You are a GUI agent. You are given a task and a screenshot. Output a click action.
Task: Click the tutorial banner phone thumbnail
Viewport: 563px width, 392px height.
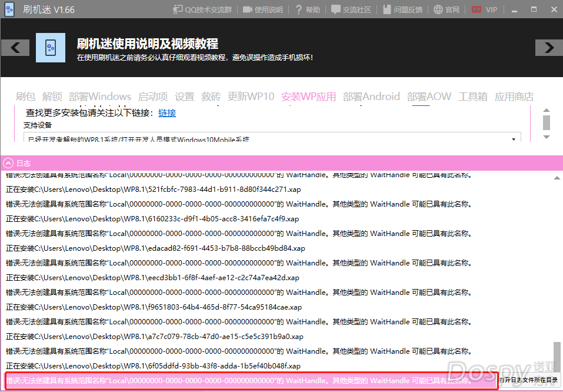51,48
